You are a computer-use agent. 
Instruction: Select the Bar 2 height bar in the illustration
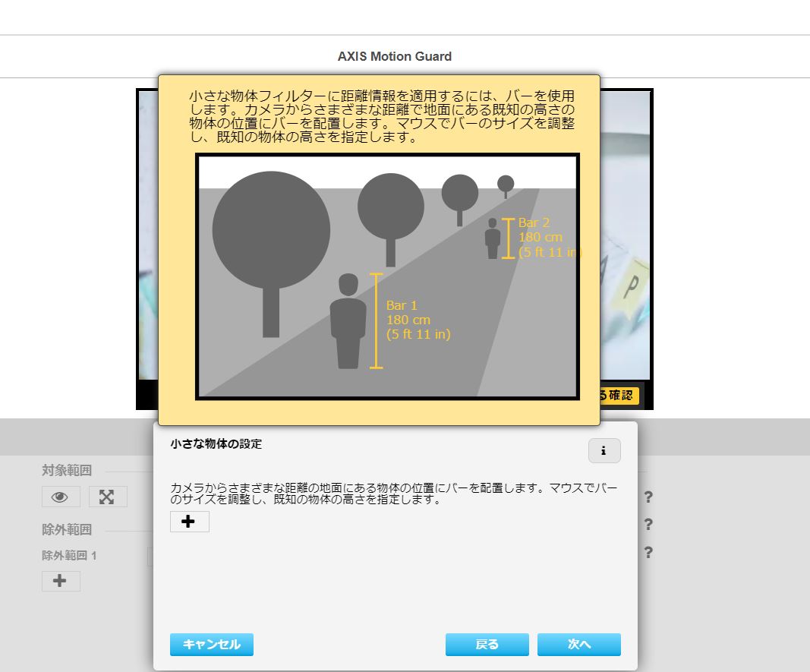coord(507,238)
